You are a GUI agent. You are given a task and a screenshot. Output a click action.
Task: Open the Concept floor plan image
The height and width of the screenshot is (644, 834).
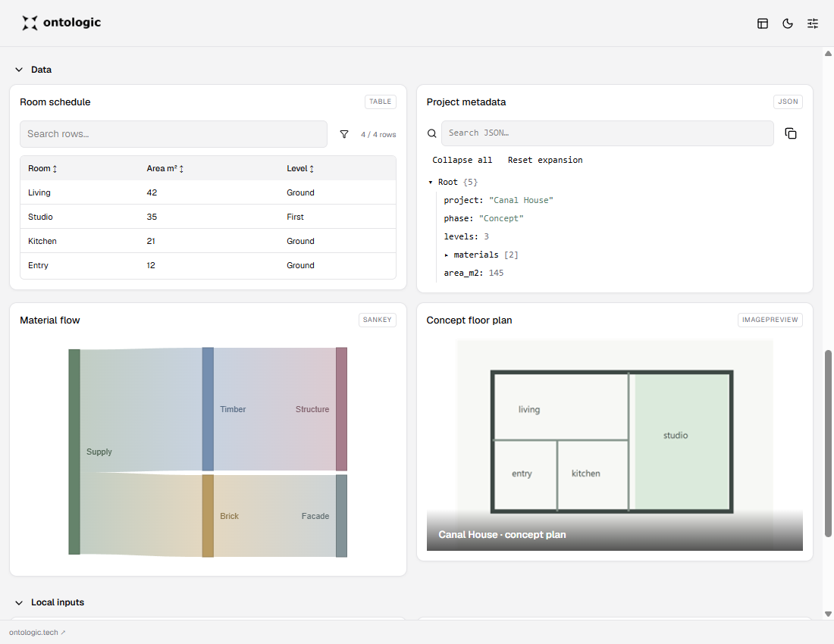point(614,445)
